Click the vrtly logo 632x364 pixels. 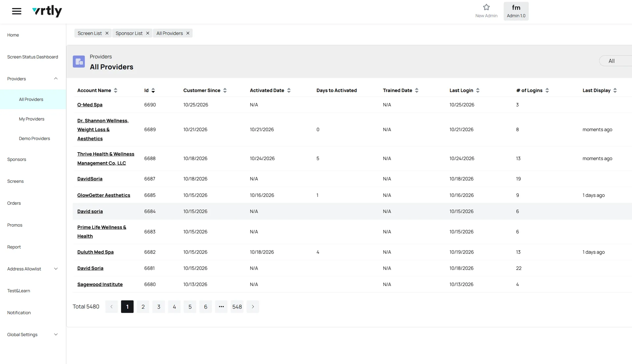coord(47,11)
